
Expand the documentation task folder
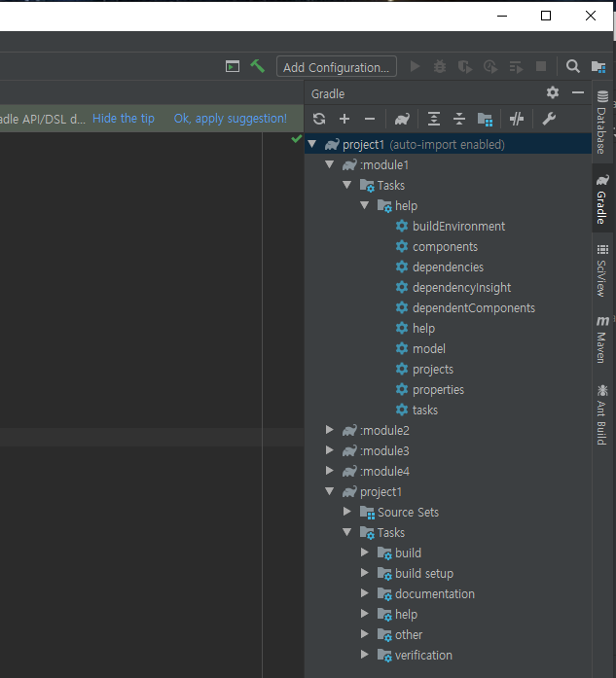[365, 593]
